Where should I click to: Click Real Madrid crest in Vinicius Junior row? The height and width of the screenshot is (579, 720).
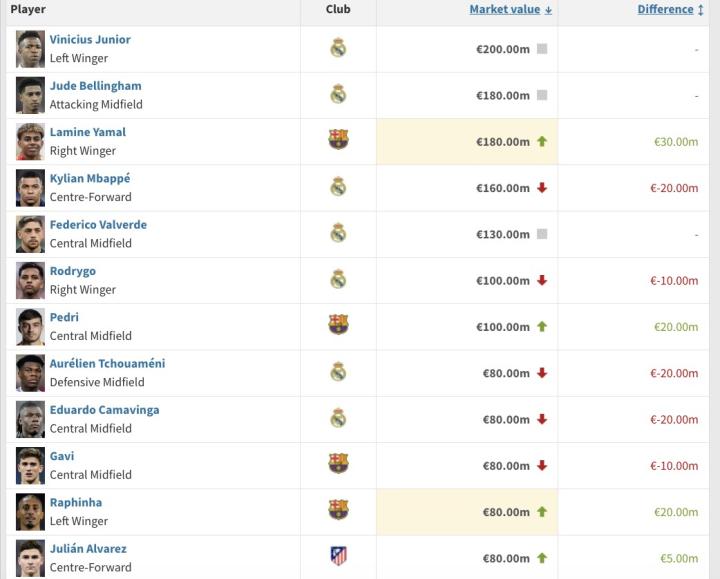tap(338, 48)
